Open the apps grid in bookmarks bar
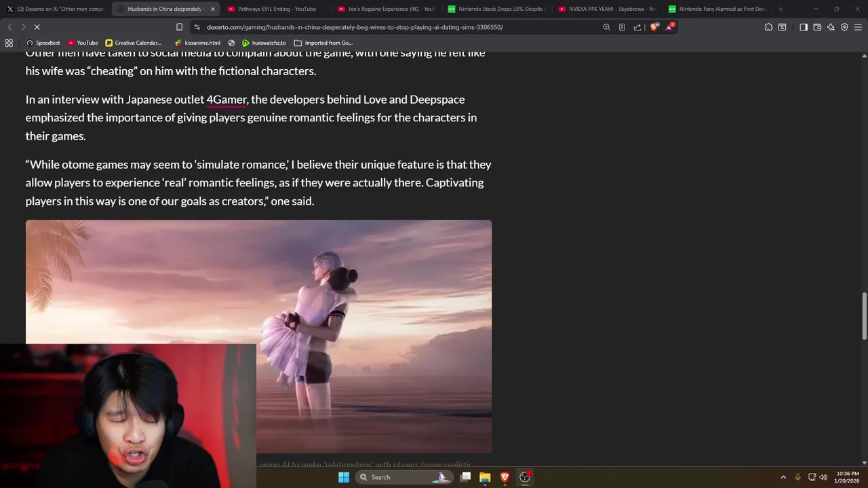The width and height of the screenshot is (868, 488). 9,43
